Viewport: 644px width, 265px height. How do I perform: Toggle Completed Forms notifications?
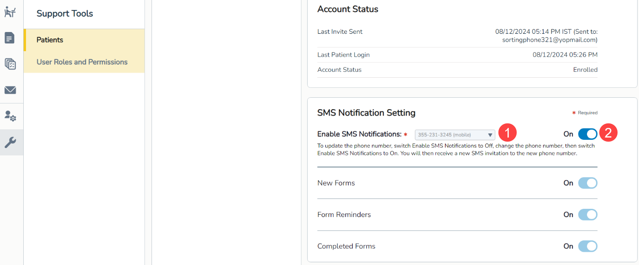(587, 246)
